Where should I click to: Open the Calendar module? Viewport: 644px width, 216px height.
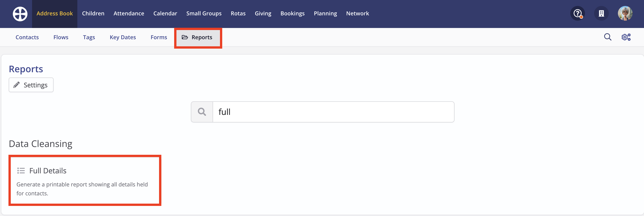[x=165, y=14]
